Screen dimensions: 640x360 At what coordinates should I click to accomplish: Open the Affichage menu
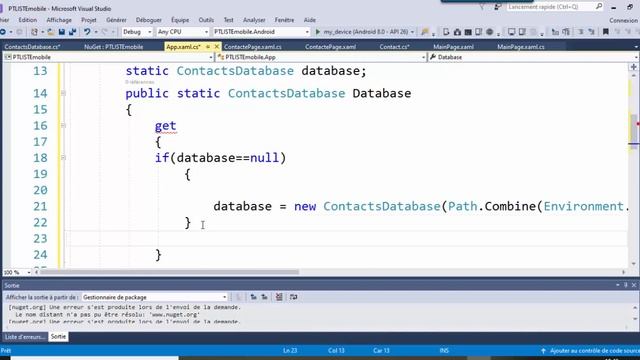(59, 20)
